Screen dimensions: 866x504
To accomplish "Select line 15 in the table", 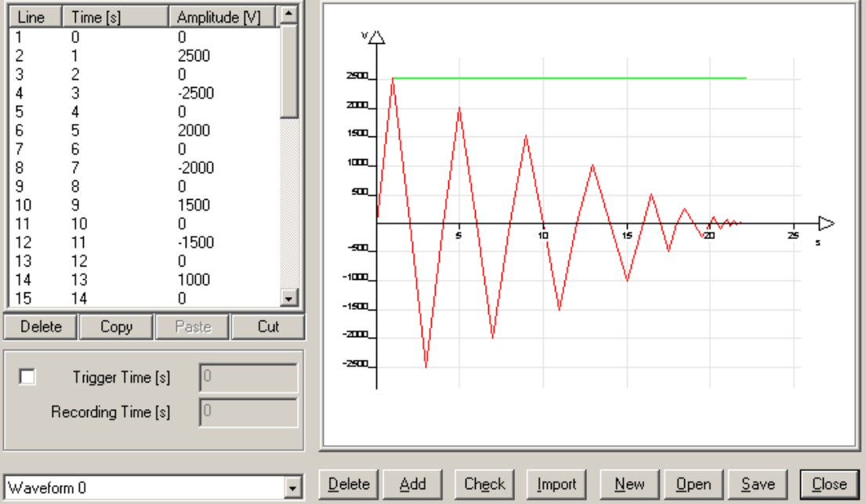I will click(x=145, y=299).
